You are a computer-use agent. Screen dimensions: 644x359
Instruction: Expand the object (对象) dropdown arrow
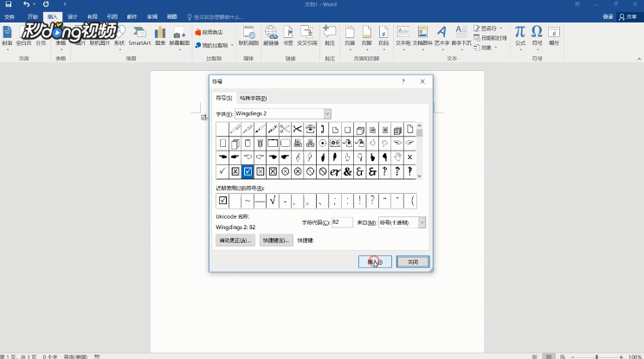496,48
